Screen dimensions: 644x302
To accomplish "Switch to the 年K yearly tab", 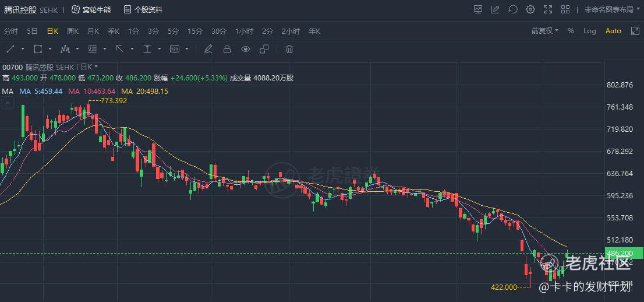I will (314, 31).
